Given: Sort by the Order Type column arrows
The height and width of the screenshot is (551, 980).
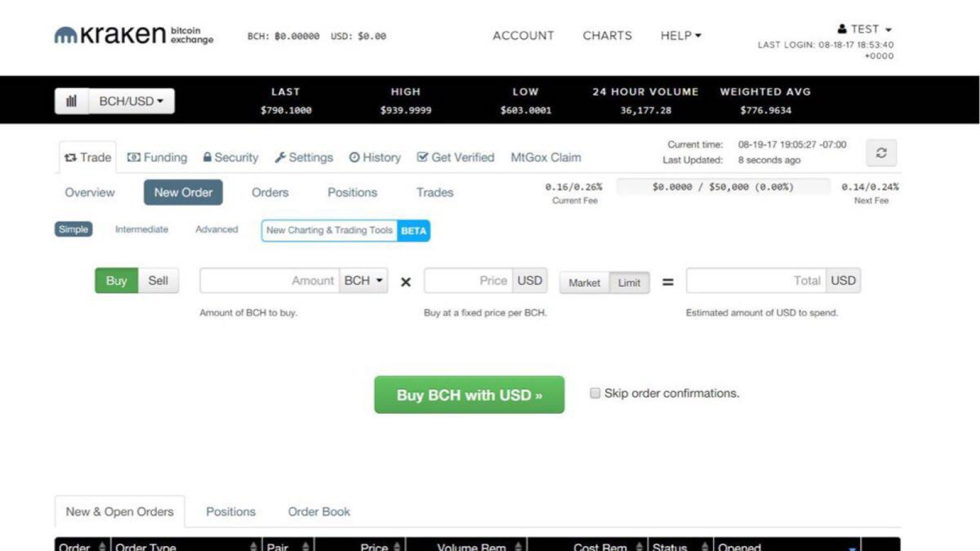Looking at the screenshot, I should [x=254, y=547].
